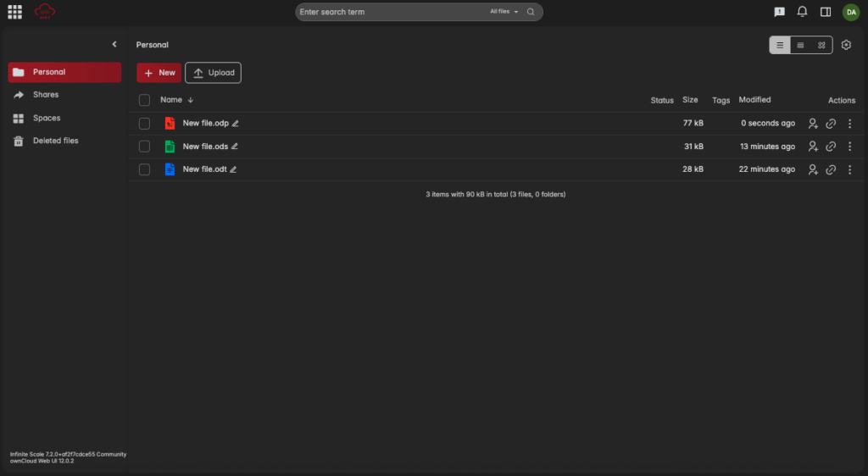Open Deleted files in sidebar
The width and height of the screenshot is (868, 476).
click(55, 141)
